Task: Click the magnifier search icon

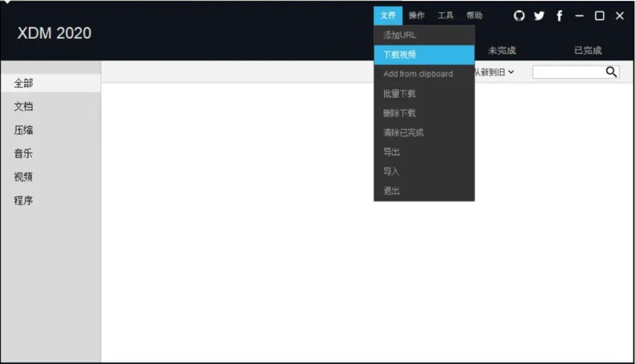Action: pos(611,72)
